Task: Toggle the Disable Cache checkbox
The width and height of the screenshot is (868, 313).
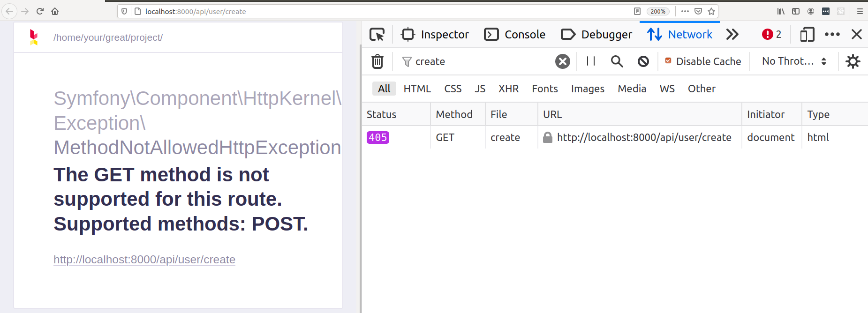Action: tap(668, 61)
